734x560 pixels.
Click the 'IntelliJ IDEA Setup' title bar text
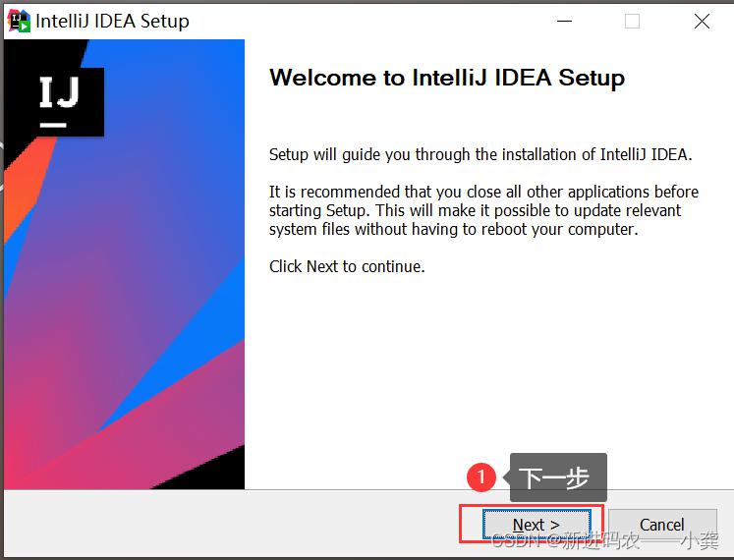pyautogui.click(x=112, y=21)
